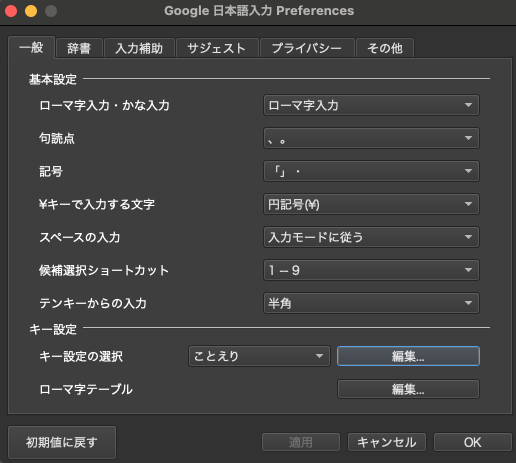Screen dimensions: 516x463
Task: Click the 記号 label
Action: (51, 171)
